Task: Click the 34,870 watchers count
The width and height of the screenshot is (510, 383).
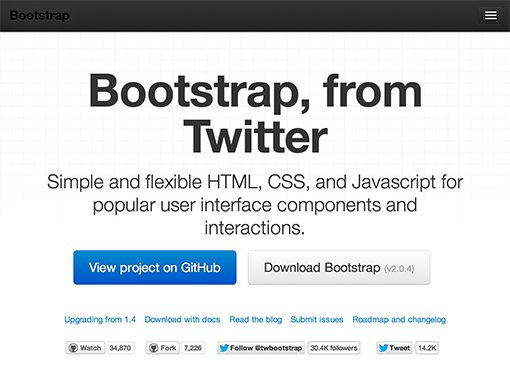Action: [120, 348]
